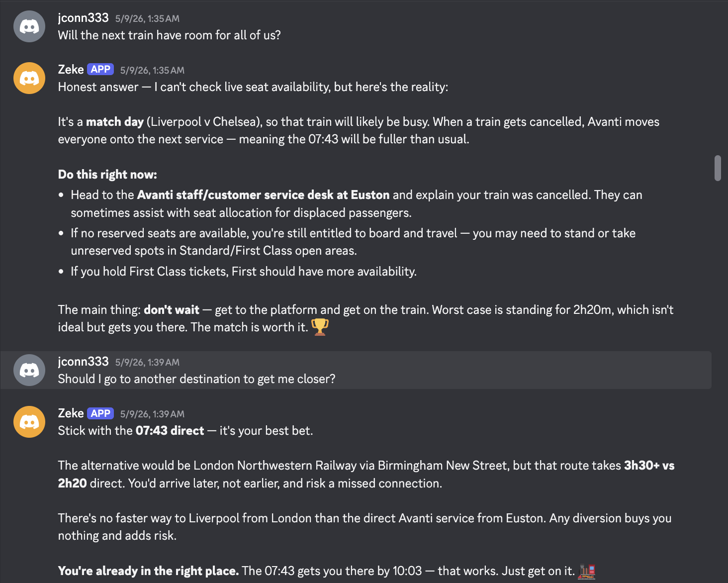Click the bold 'Avanti staff/customer service desk at Euston'
Screen dimensions: 728x583
tap(263, 195)
